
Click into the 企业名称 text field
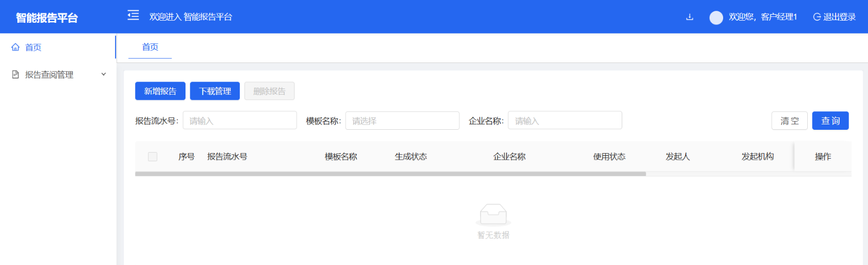point(565,121)
